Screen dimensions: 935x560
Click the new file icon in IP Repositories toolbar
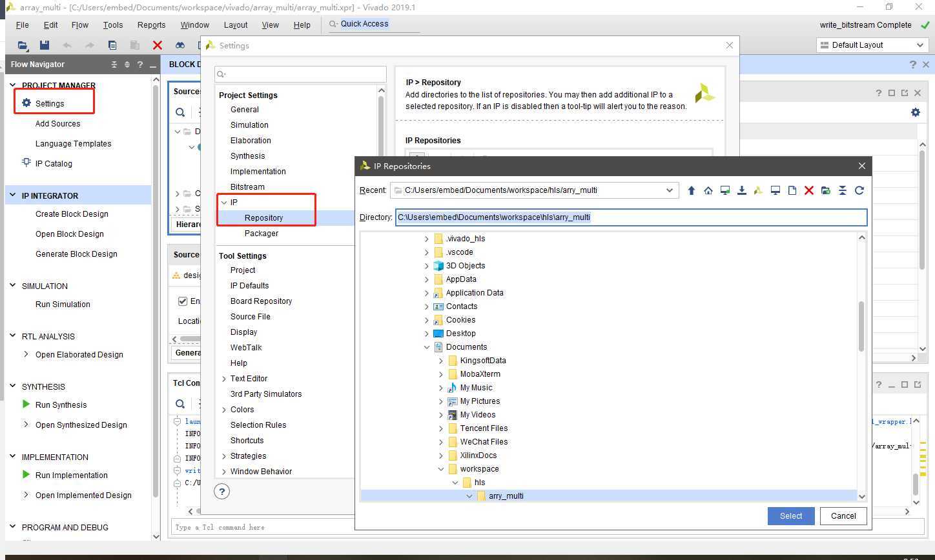click(792, 190)
